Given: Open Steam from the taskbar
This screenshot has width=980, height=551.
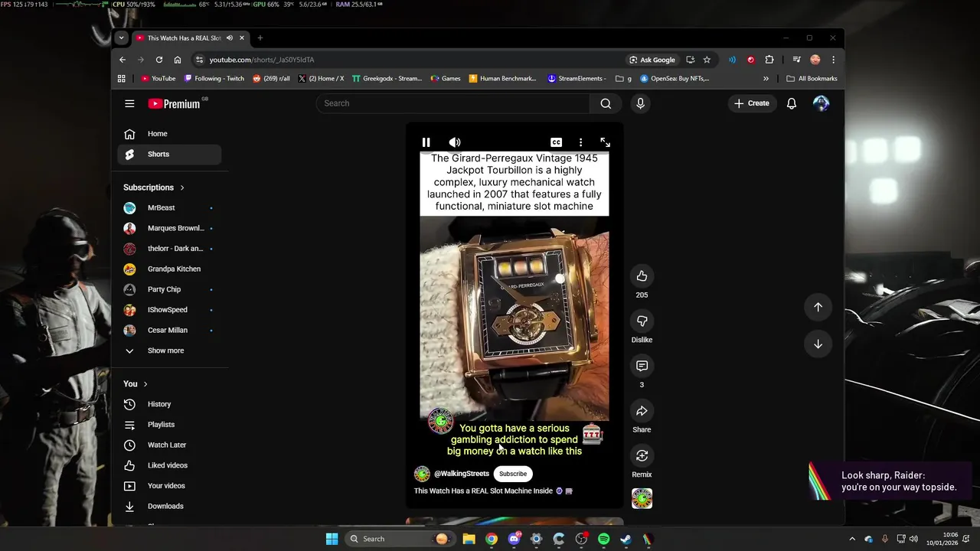Looking at the screenshot, I should [626, 539].
